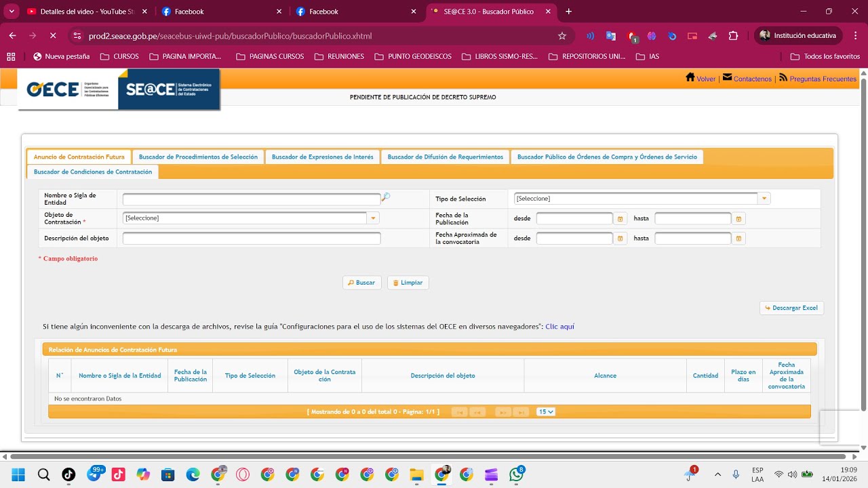Open Buscador de Condiciones de Contratación tab
Screen dimensions: 868x488
pos(93,172)
